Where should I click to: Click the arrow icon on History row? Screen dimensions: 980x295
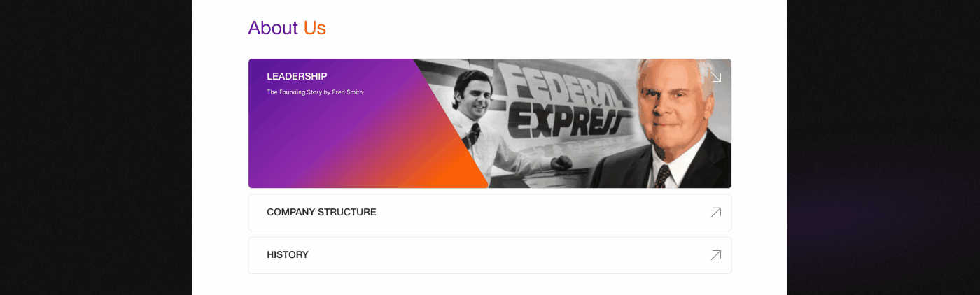(715, 255)
